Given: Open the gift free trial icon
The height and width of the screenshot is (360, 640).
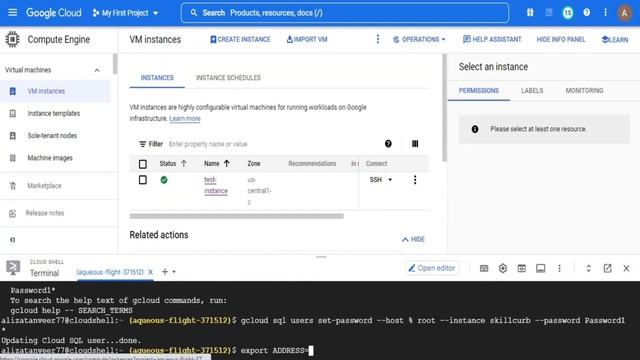Looking at the screenshot, I should click(530, 13).
